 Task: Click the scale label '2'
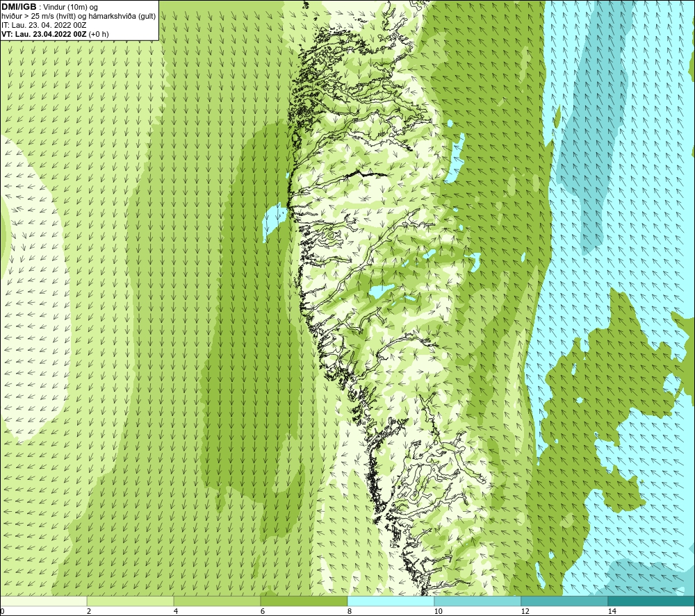[89, 611]
